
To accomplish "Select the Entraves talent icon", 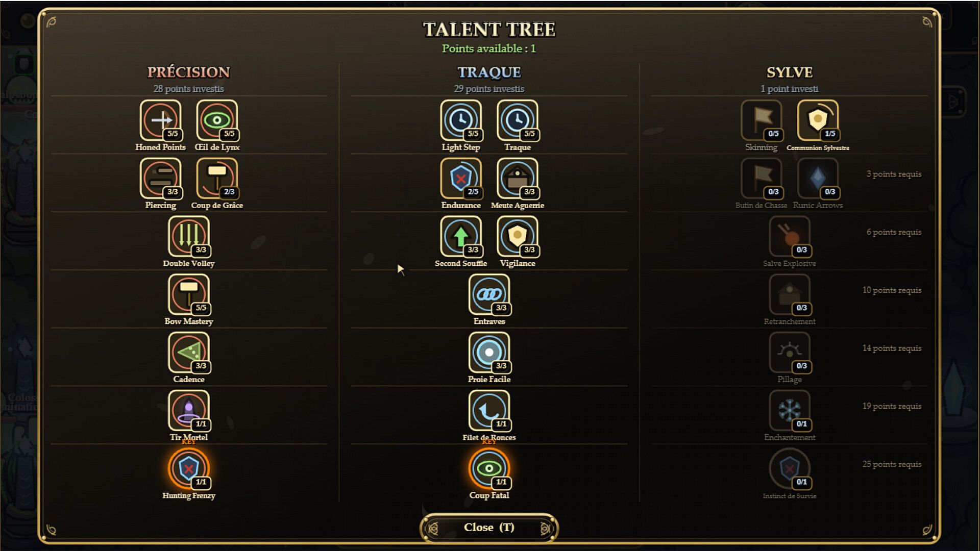I will [489, 294].
